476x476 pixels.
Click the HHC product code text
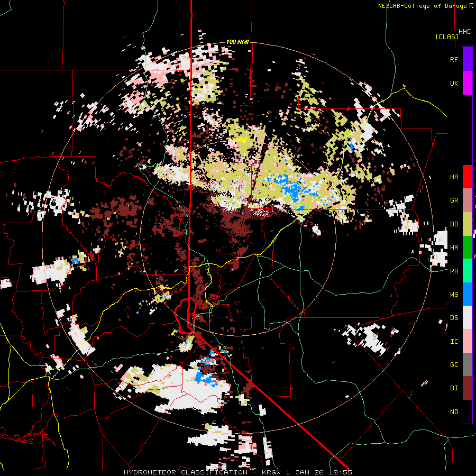[x=464, y=32]
